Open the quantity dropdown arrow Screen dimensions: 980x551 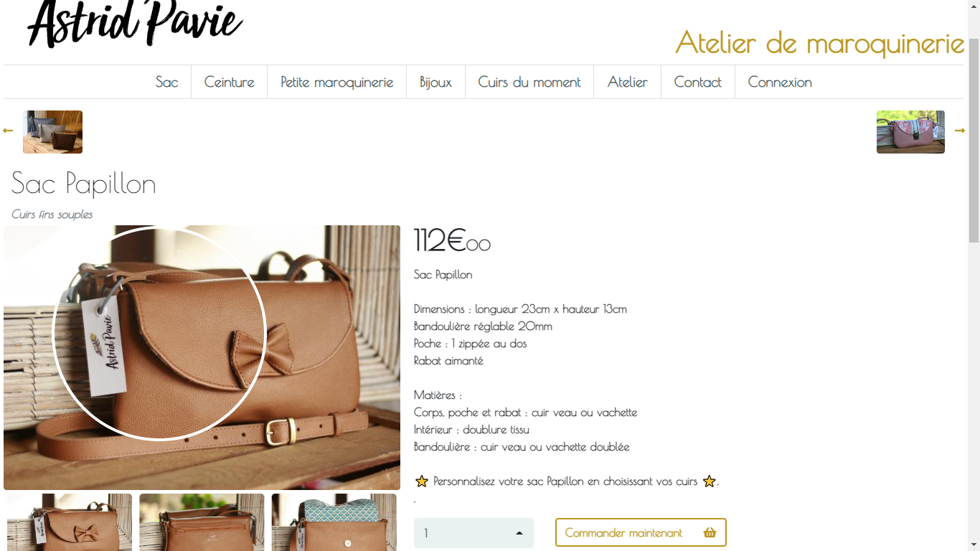click(x=519, y=533)
